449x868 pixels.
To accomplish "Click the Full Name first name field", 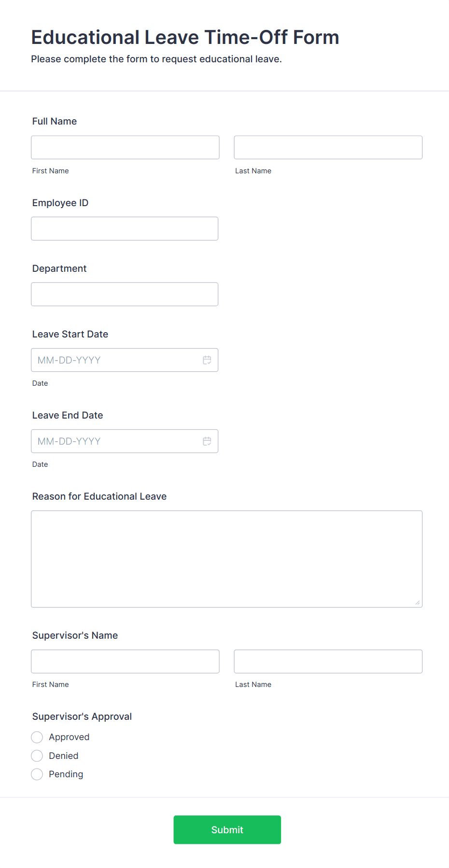I will pos(125,148).
